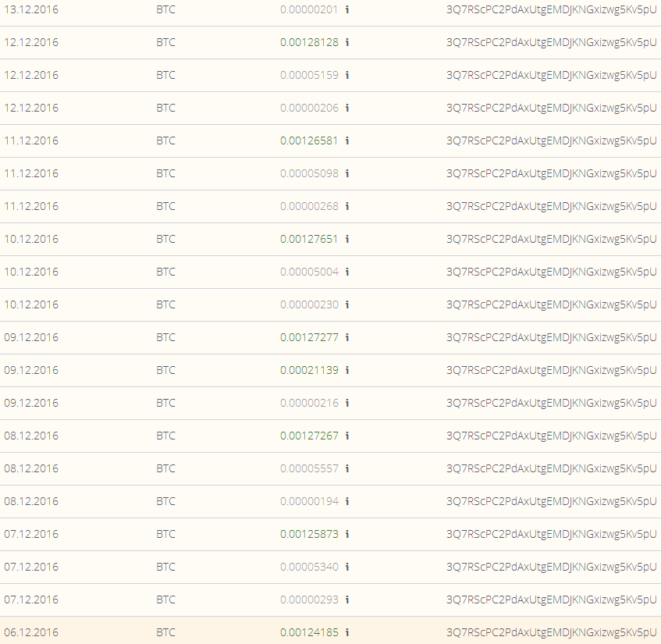The image size is (661, 644).
Task: Click BTC in row with 0.00005004
Action: (x=165, y=272)
